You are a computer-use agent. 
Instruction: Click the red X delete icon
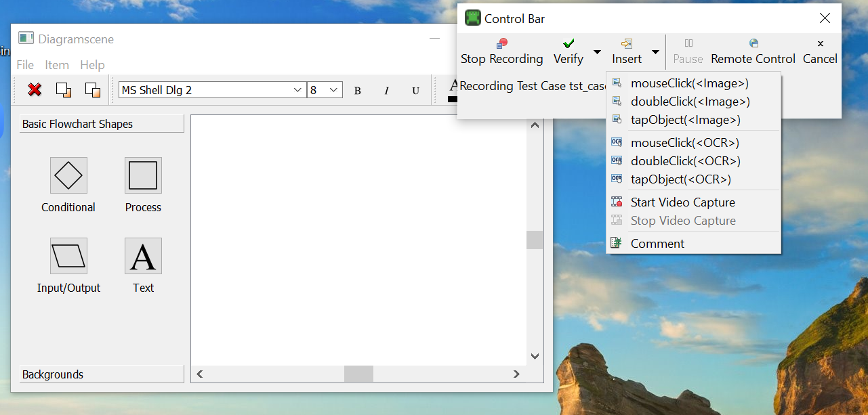tap(35, 89)
